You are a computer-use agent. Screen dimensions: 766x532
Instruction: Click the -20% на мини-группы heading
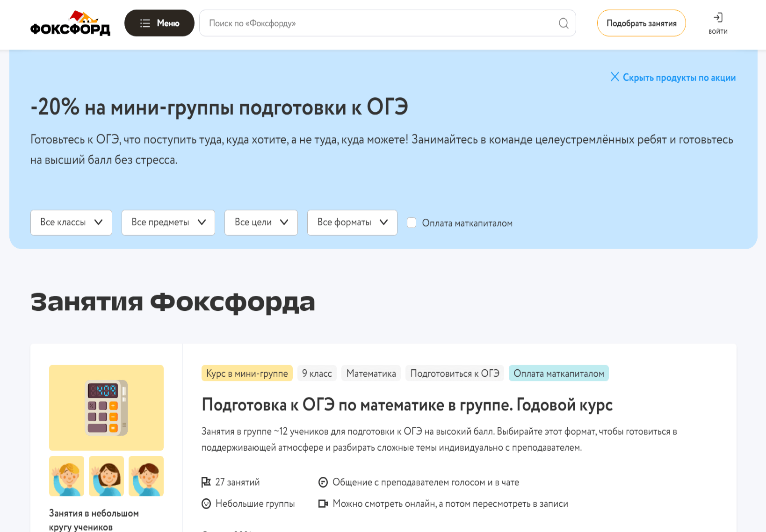pyautogui.click(x=219, y=107)
